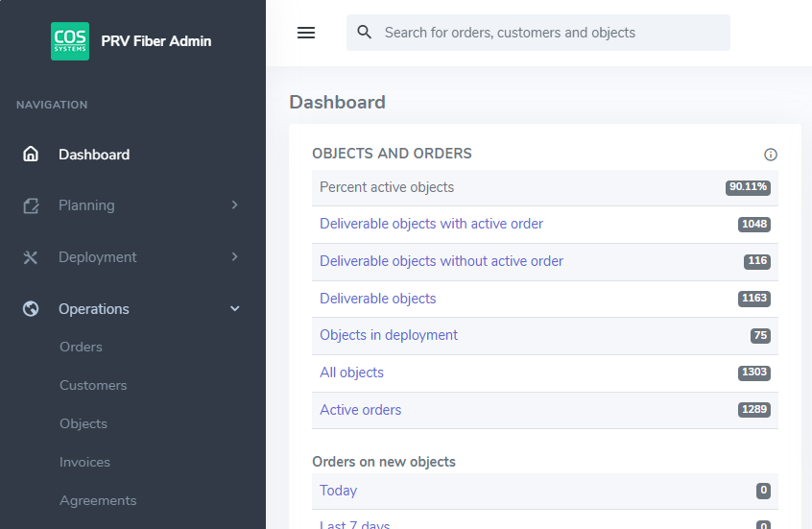812x529 pixels.
Task: Click the 1289 count badge
Action: click(x=754, y=409)
